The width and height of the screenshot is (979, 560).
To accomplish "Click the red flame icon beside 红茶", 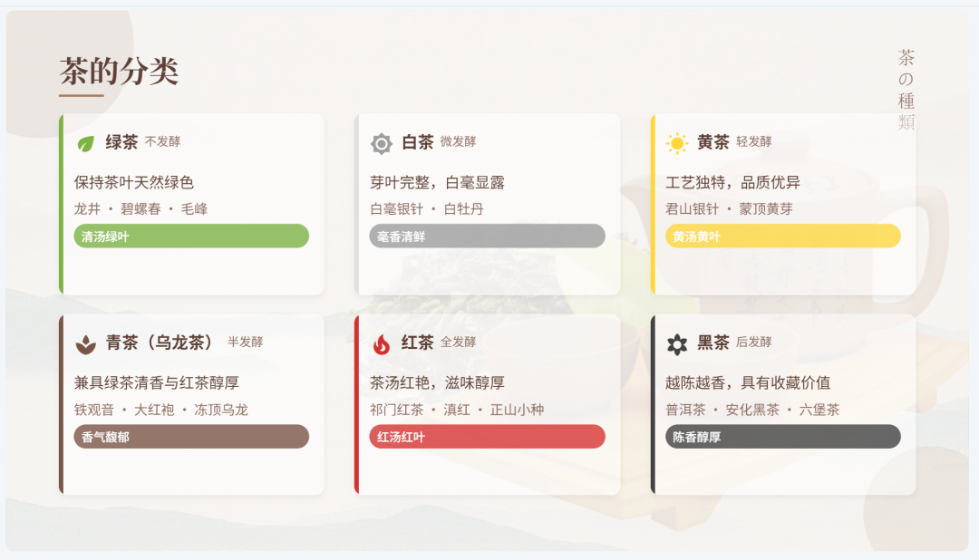I will (382, 343).
